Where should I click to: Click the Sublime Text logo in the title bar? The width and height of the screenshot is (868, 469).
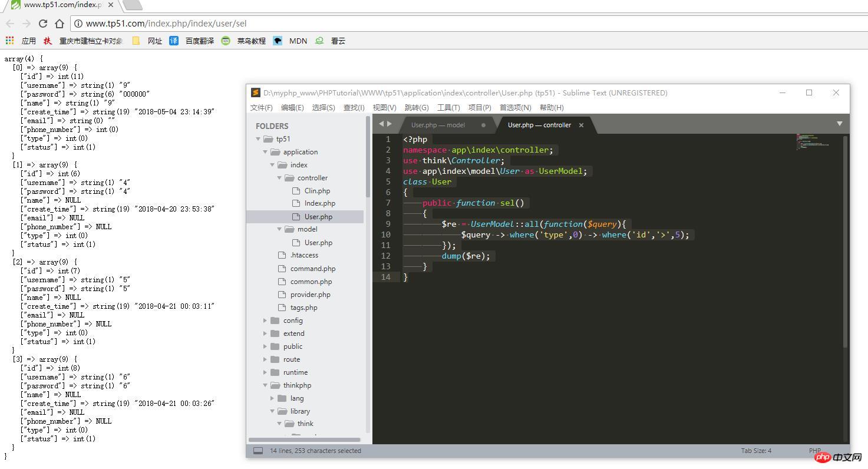tap(255, 93)
